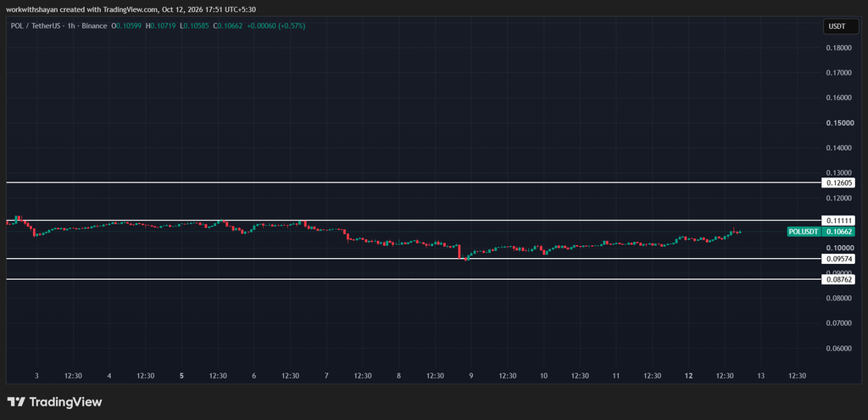Click the 0.10662 last price label
This screenshot has width=868, height=420.
pos(839,232)
